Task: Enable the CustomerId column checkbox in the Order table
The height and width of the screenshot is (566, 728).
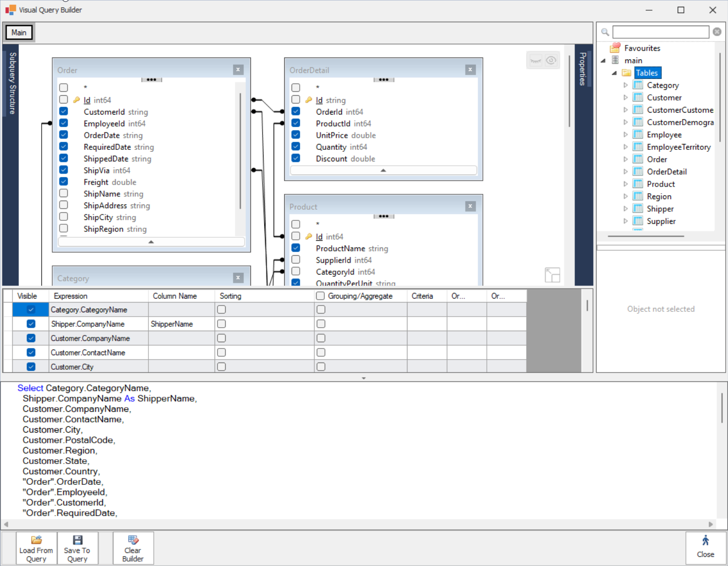Action: click(63, 111)
